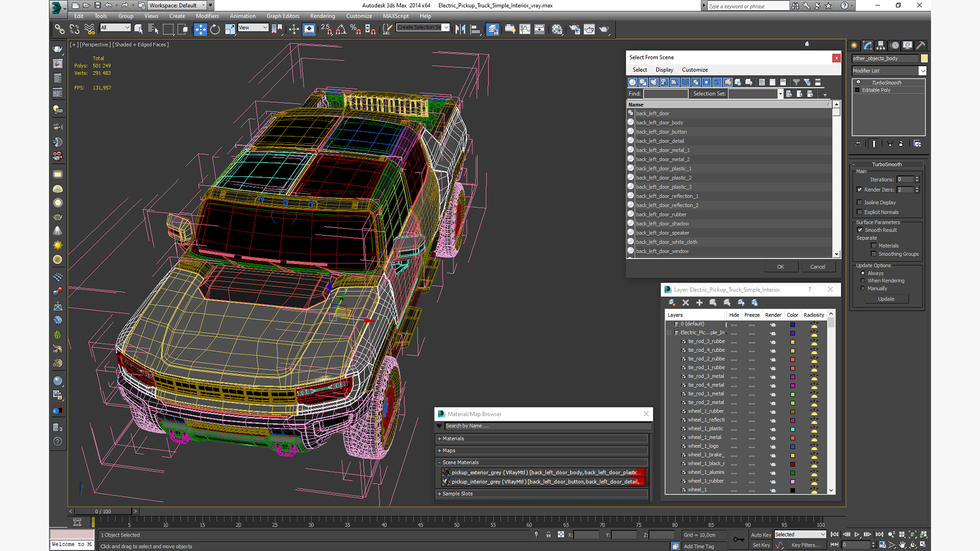980x551 pixels.
Task: Activate the Select and Move tool
Action: (x=201, y=29)
